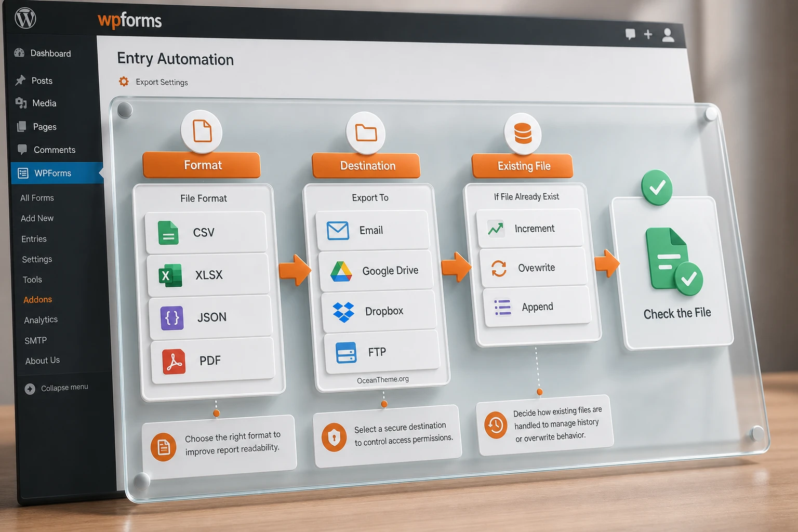This screenshot has width=798, height=532.
Task: Click the orange Format header button
Action: (202, 165)
